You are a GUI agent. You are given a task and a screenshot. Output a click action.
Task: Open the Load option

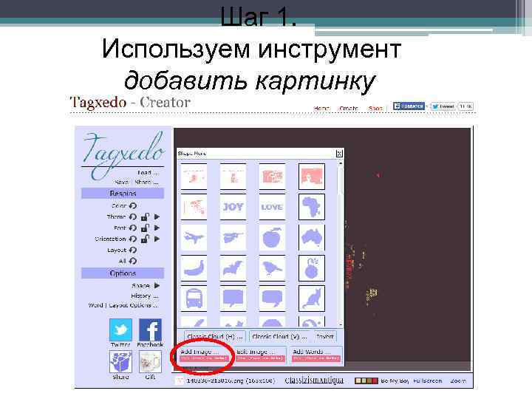click(148, 173)
